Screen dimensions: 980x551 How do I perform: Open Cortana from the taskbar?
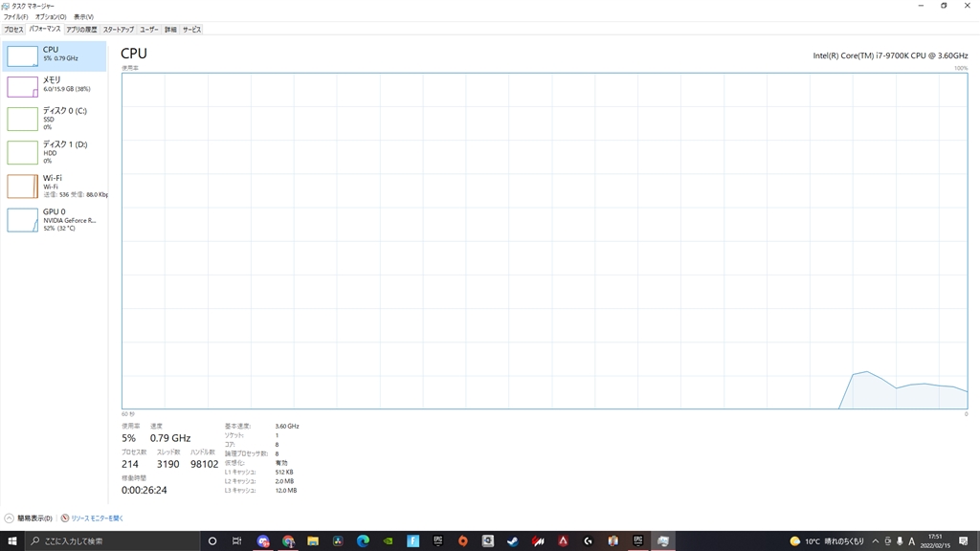click(212, 541)
